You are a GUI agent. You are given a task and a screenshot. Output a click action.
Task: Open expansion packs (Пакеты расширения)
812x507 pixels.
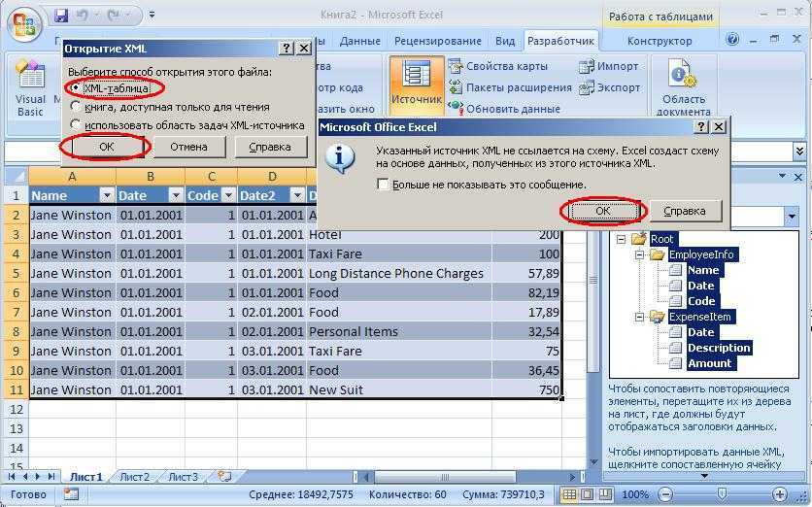(510, 87)
